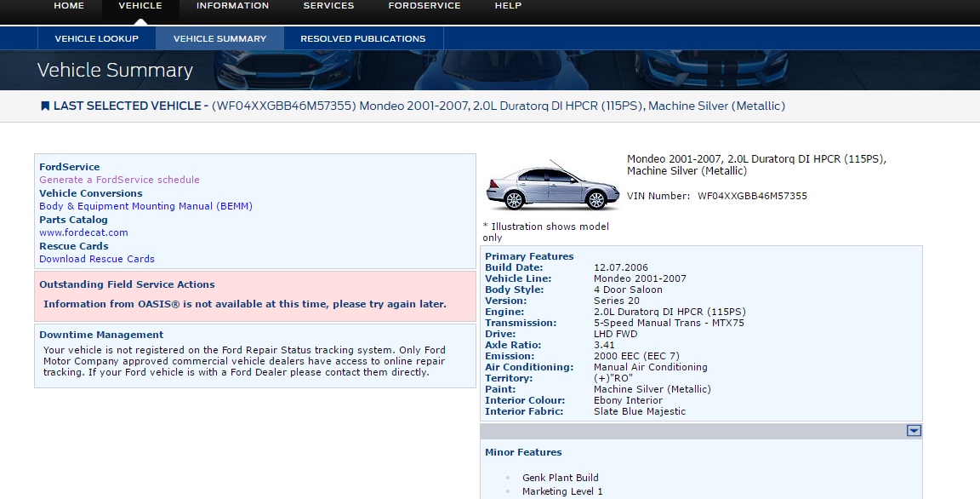The width and height of the screenshot is (980, 499).
Task: Click the VIN number WF04XXGBB46M57355 text
Action: 752,196
